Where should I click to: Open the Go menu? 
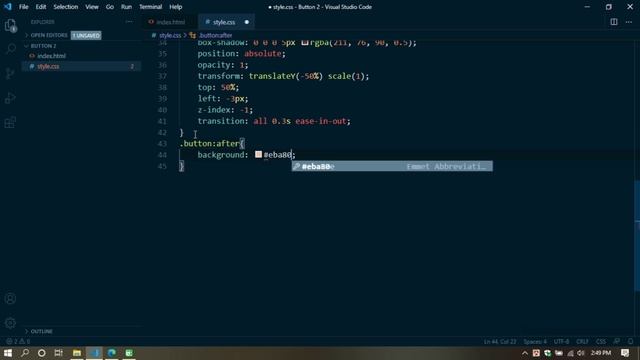[110, 7]
